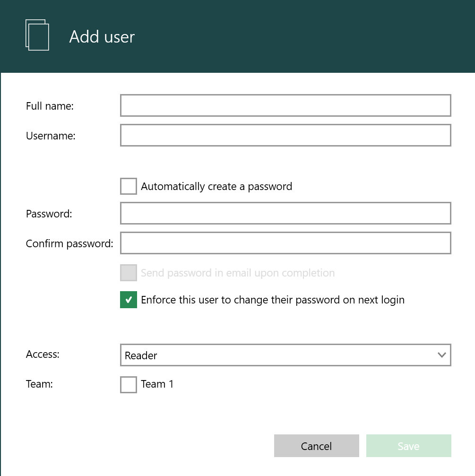475x476 pixels.
Task: Click the Confirm password field
Action: coord(285,243)
